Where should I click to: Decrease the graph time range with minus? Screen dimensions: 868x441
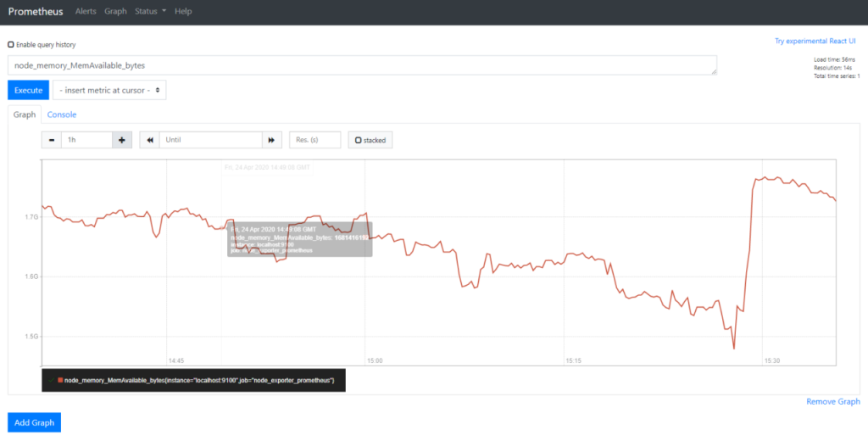coord(51,140)
